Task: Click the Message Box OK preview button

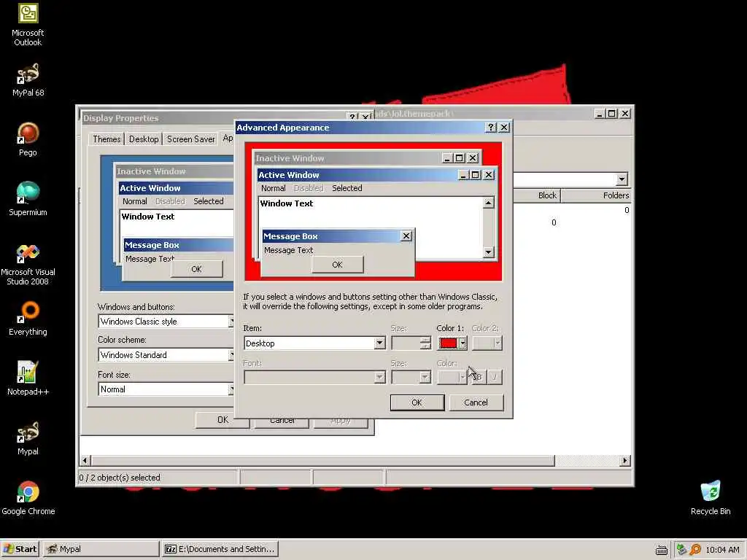Action: 337,265
